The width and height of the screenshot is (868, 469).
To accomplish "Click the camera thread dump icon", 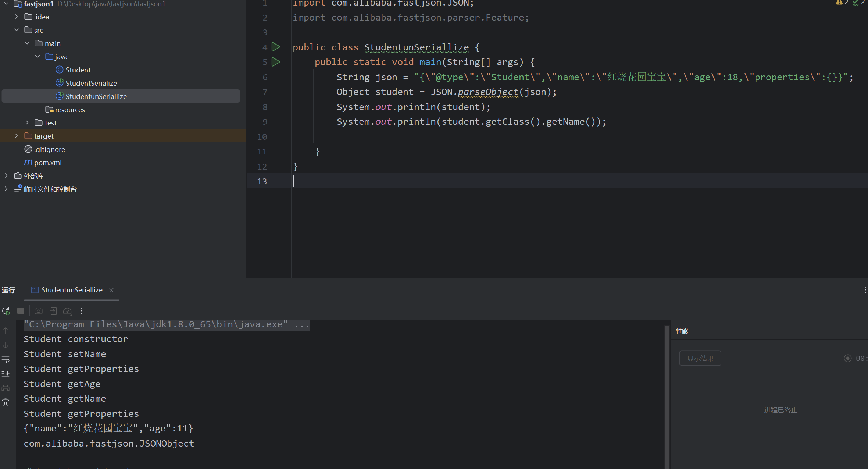I will tap(38, 311).
